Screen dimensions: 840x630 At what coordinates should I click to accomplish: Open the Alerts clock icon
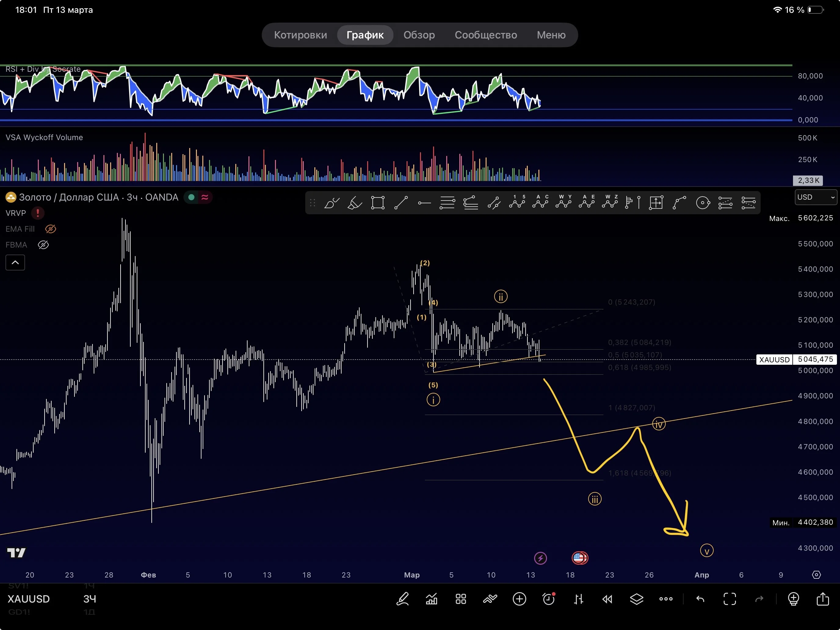tap(549, 599)
